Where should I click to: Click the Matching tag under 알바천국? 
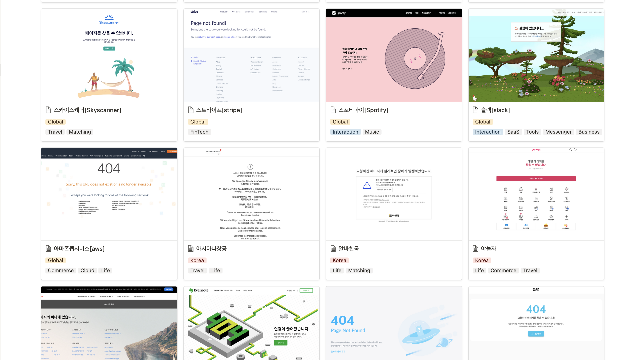(359, 270)
